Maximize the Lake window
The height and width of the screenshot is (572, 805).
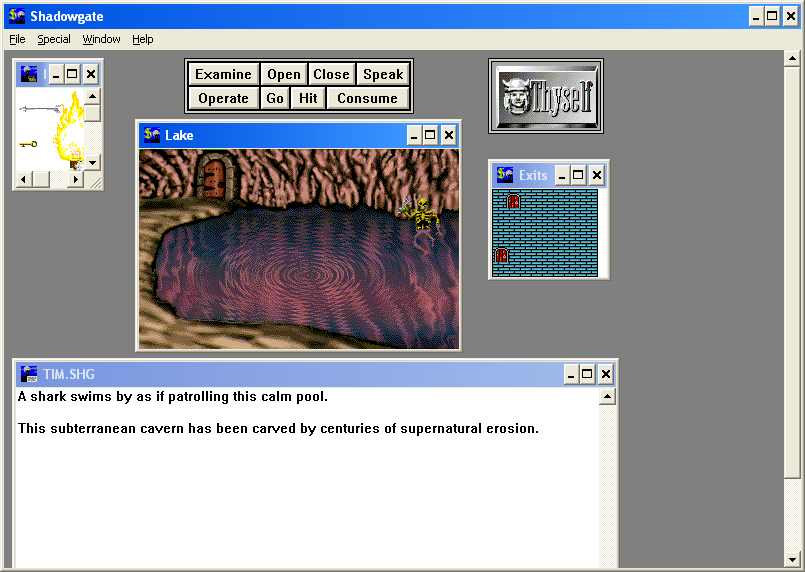pos(430,136)
